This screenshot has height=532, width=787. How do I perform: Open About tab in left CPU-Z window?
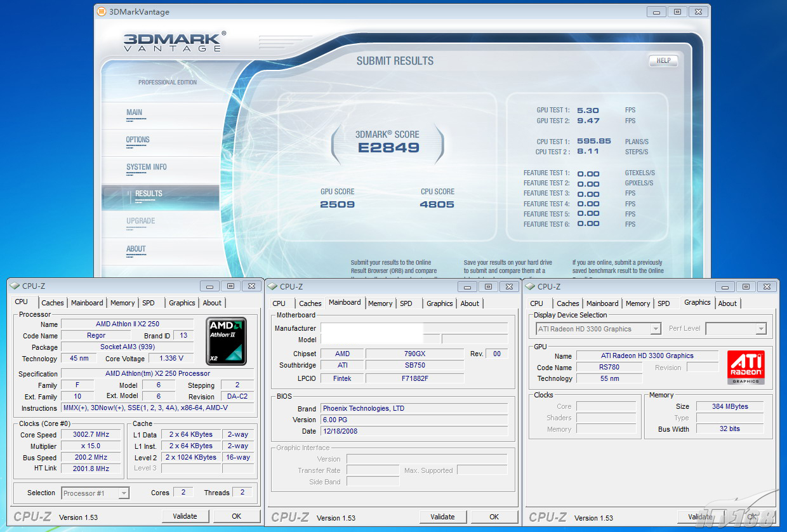[x=212, y=303]
